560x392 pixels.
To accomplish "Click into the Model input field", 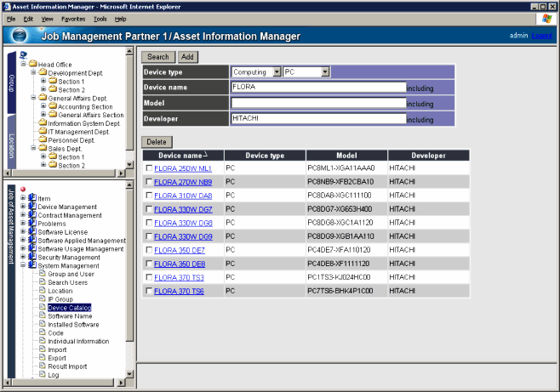I will (317, 103).
